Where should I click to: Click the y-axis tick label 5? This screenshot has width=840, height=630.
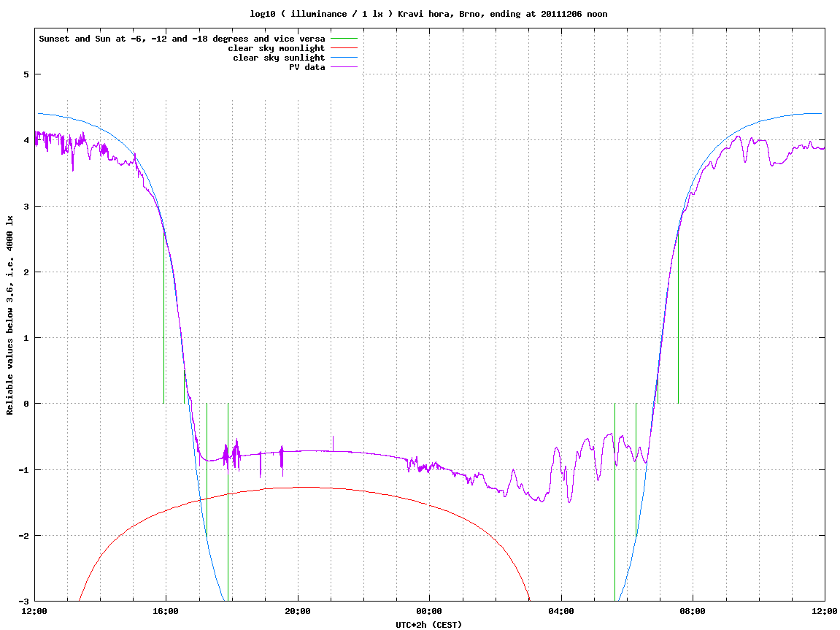coord(26,74)
